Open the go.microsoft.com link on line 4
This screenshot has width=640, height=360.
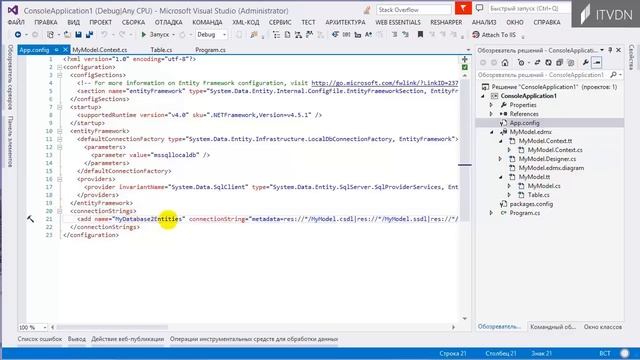[x=384, y=83]
